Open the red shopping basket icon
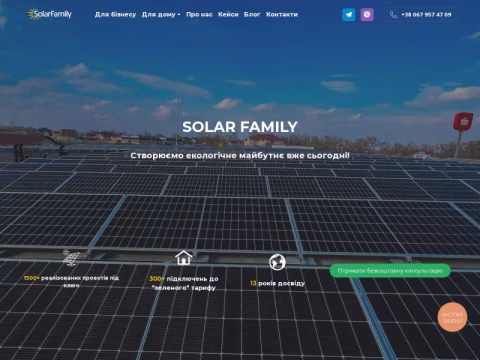The image size is (480, 360). click(463, 122)
